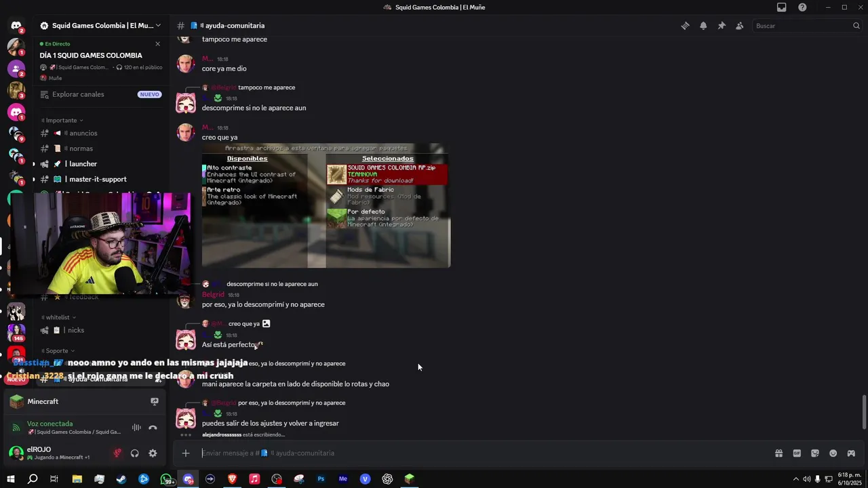Viewport: 868px width, 488px height.
Task: Toggle the member list icon
Action: click(739, 26)
